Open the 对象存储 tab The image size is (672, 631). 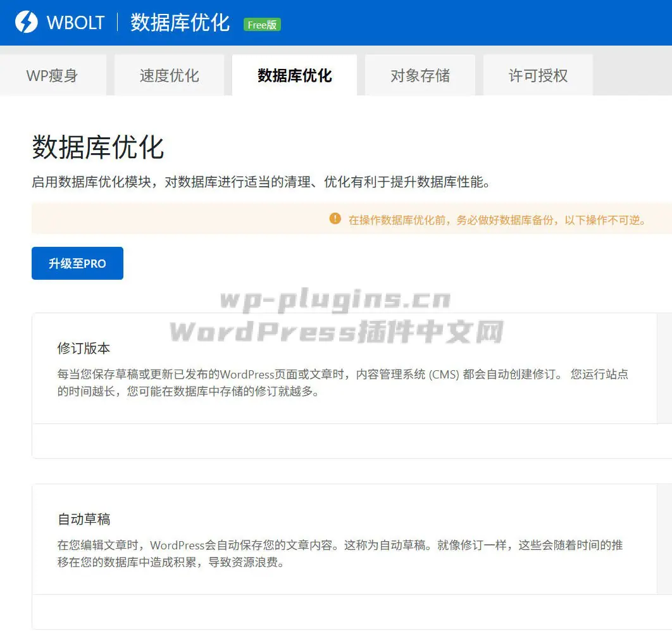click(420, 75)
